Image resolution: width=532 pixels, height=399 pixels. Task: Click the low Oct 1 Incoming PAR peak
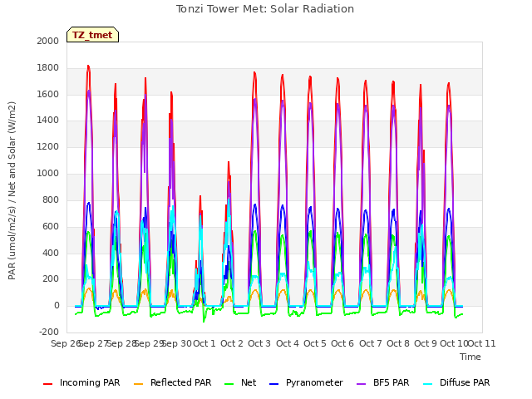pos(200,196)
